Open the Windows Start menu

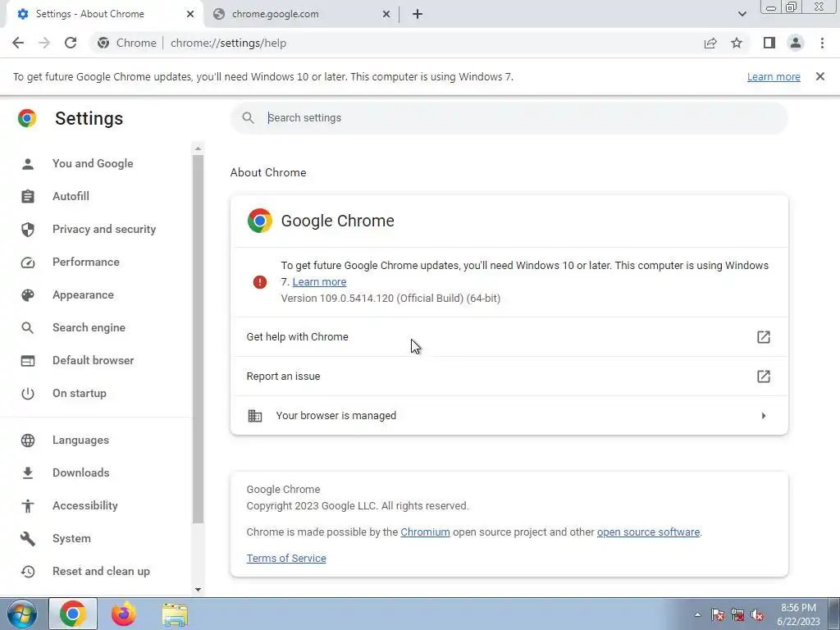pyautogui.click(x=22, y=614)
